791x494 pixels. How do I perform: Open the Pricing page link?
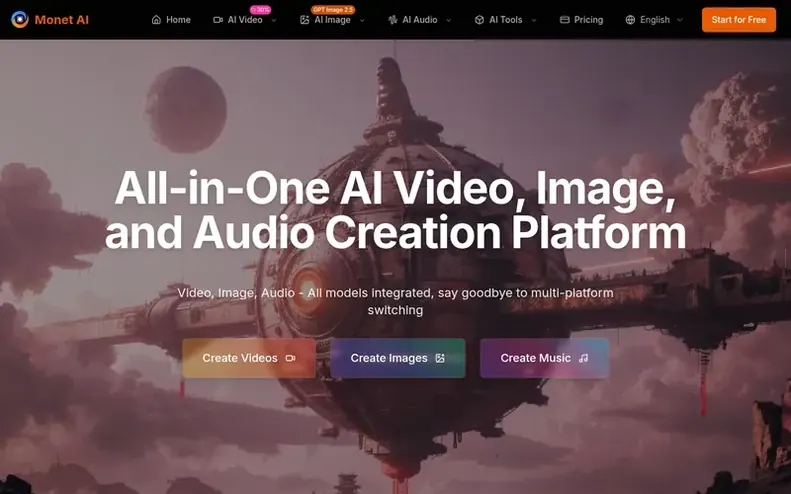click(x=588, y=20)
